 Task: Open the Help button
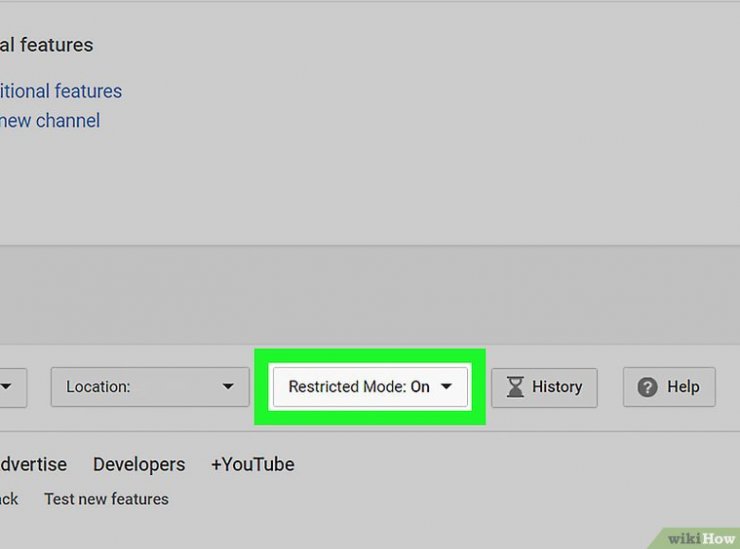pos(669,387)
